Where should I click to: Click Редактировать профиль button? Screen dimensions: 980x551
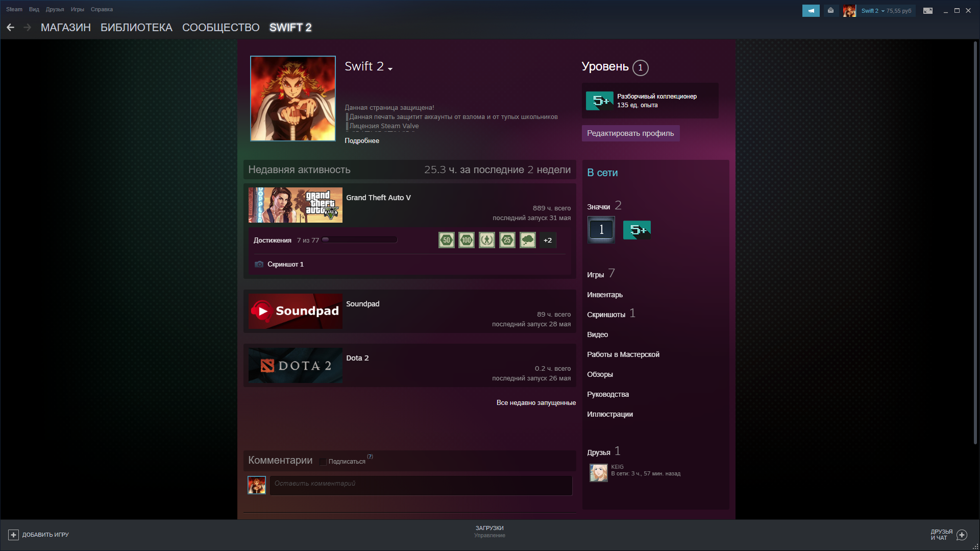coord(630,133)
